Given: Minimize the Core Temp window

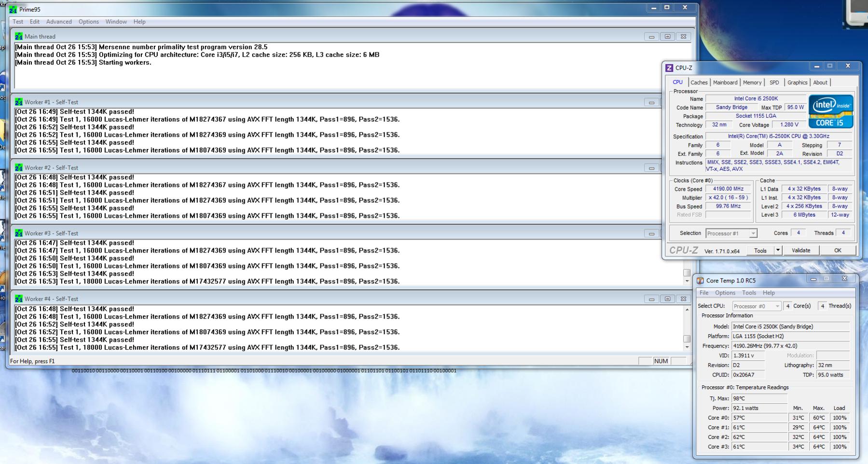Looking at the screenshot, I should (x=813, y=279).
